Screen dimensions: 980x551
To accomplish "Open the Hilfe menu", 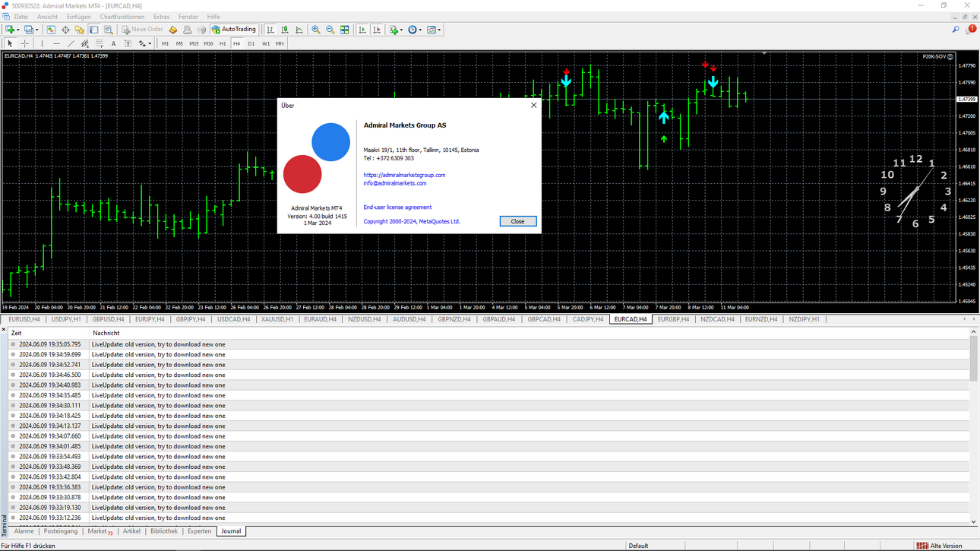I will pyautogui.click(x=213, y=17).
